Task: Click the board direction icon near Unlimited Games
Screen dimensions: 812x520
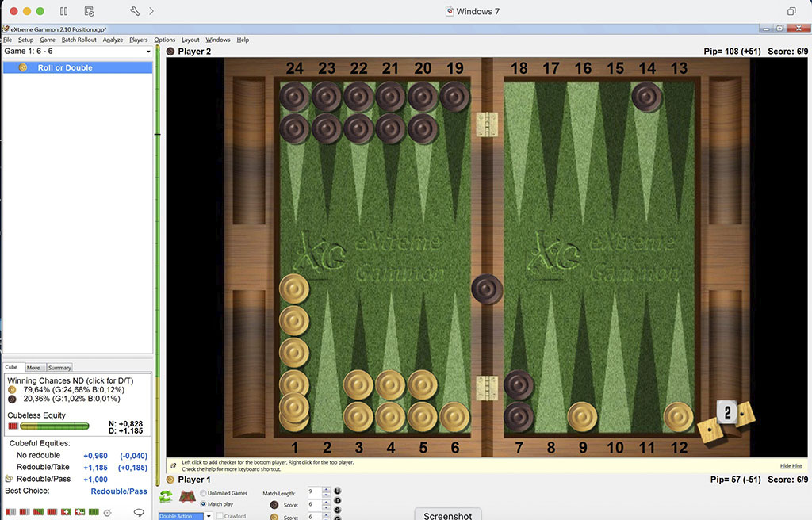Action: [x=187, y=497]
